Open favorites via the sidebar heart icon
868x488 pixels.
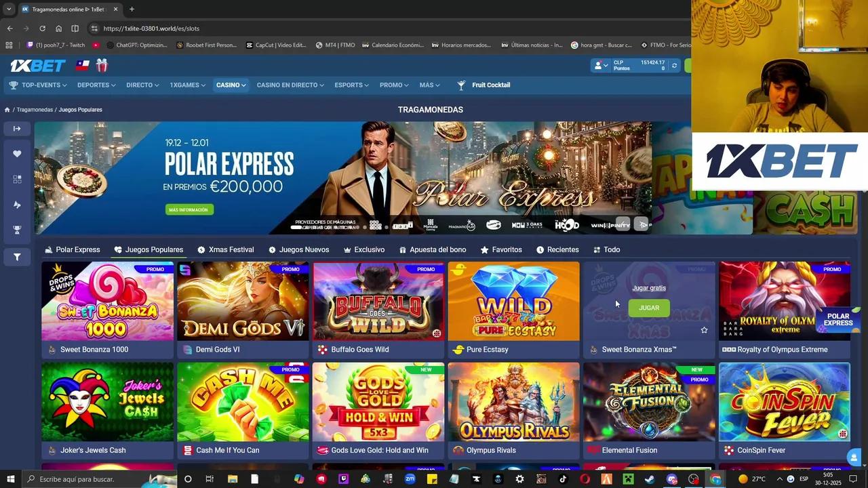click(17, 154)
